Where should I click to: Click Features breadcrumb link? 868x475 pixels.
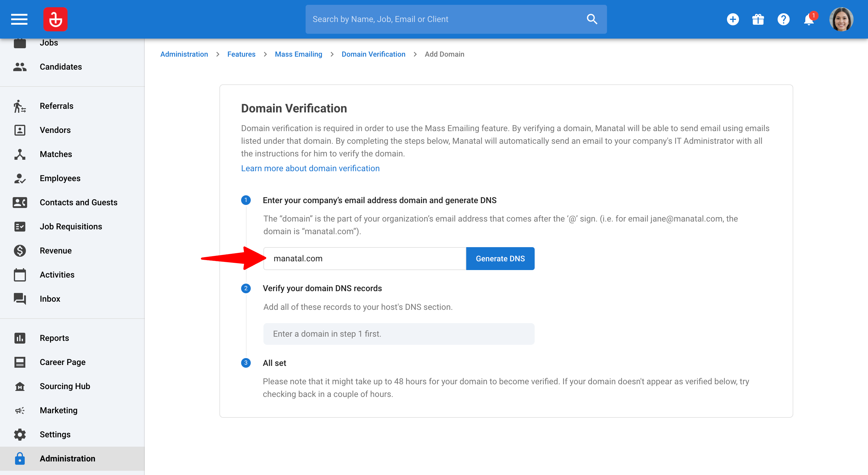241,54
